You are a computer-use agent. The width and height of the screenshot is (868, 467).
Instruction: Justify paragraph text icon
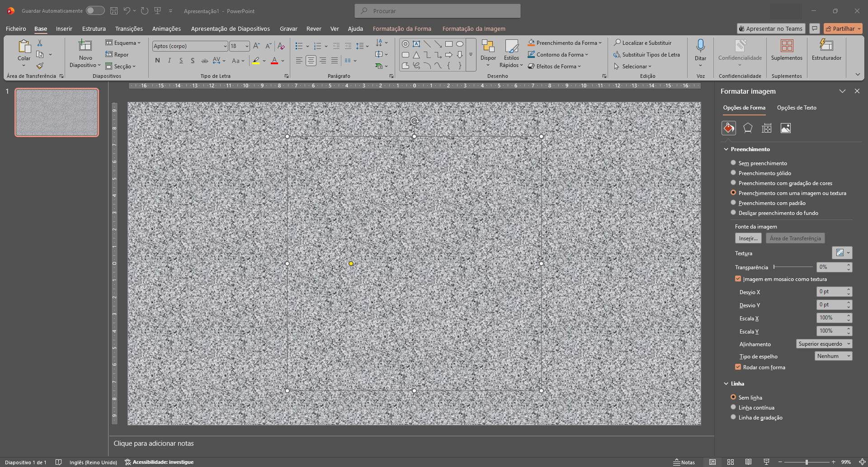pyautogui.click(x=334, y=61)
